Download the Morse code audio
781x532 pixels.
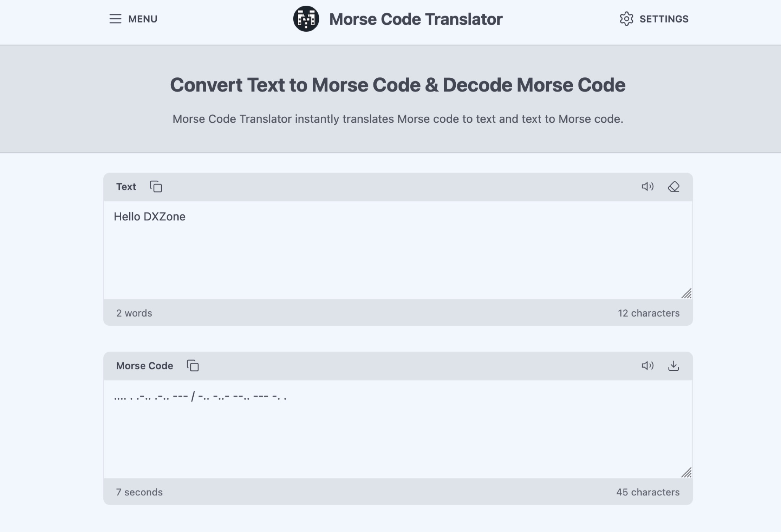tap(673, 366)
